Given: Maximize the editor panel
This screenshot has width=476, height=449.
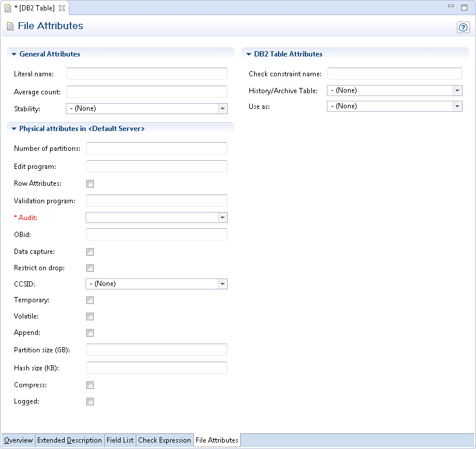Looking at the screenshot, I should click(464, 8).
